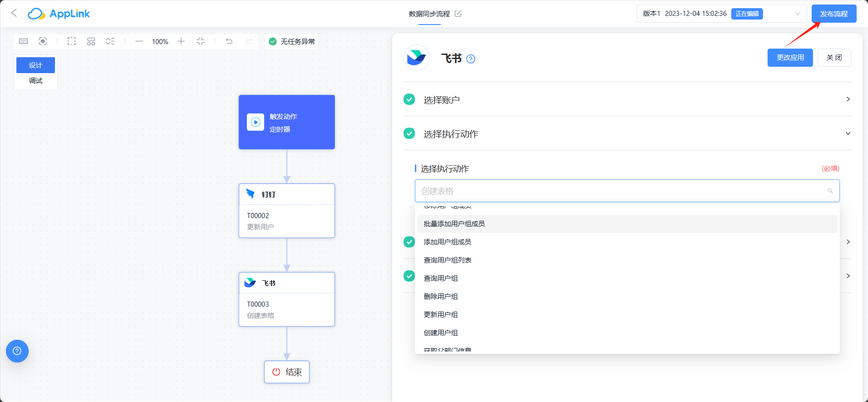The height and width of the screenshot is (402, 868).
Task: Select 创建用户组 option
Action: click(x=627, y=333)
